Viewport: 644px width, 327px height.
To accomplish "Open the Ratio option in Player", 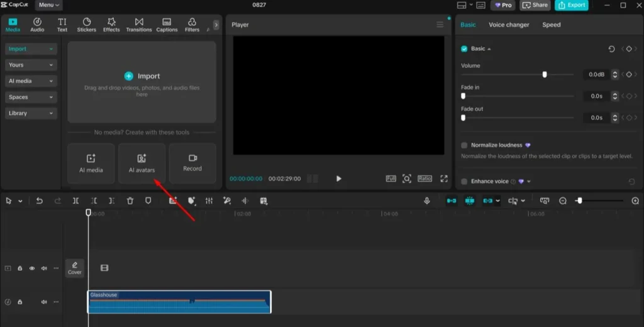I will (425, 179).
